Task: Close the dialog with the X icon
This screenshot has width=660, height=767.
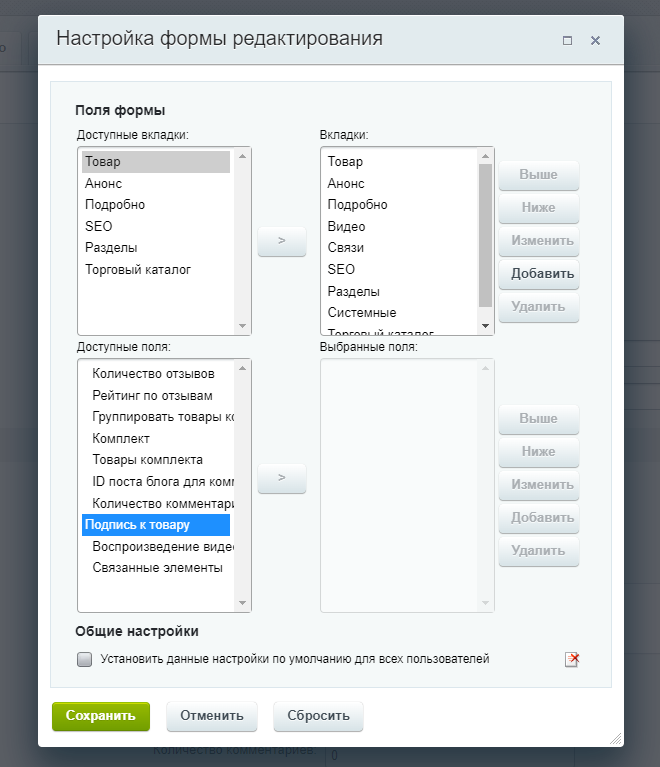Action: [x=595, y=41]
